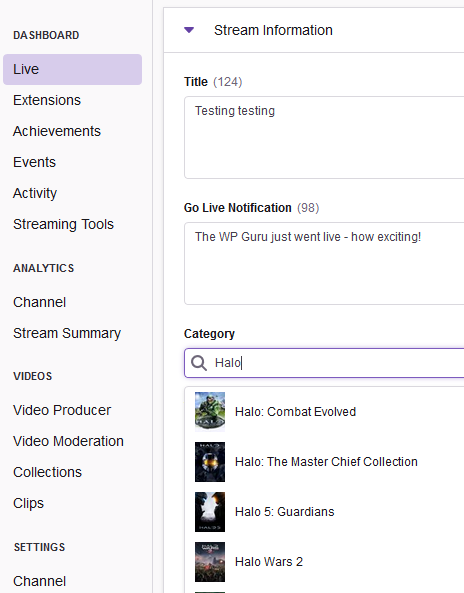Open Live in the dashboard sidebar
The height and width of the screenshot is (593, 464).
coord(73,69)
